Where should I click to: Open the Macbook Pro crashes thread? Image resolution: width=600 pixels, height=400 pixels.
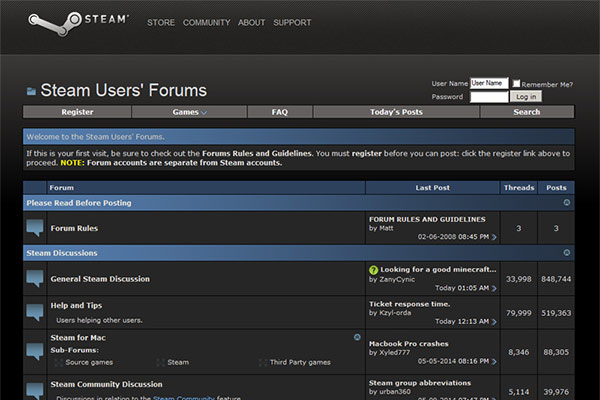click(408, 343)
